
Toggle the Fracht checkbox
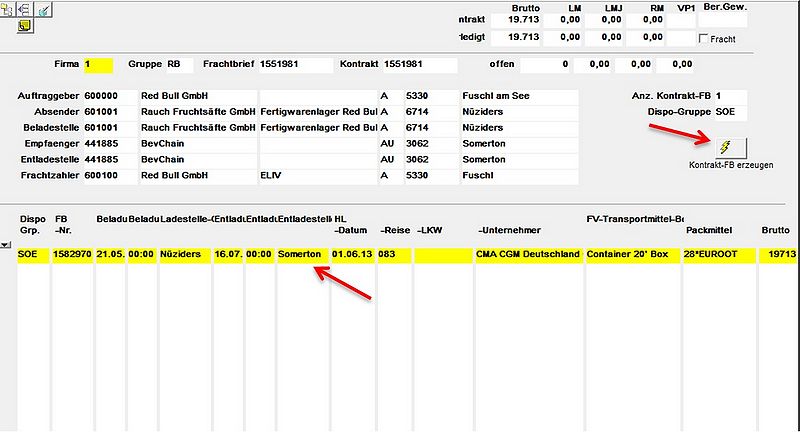click(704, 38)
